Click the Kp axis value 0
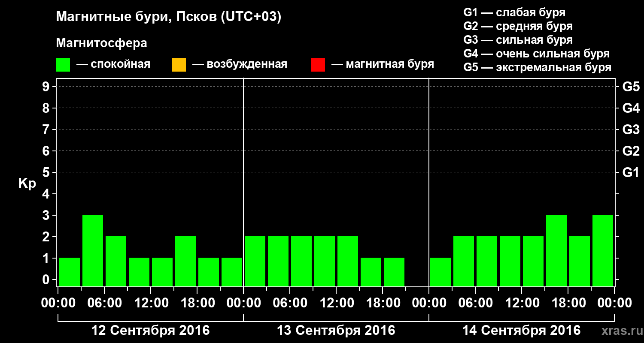644x343 pixels. (x=47, y=280)
